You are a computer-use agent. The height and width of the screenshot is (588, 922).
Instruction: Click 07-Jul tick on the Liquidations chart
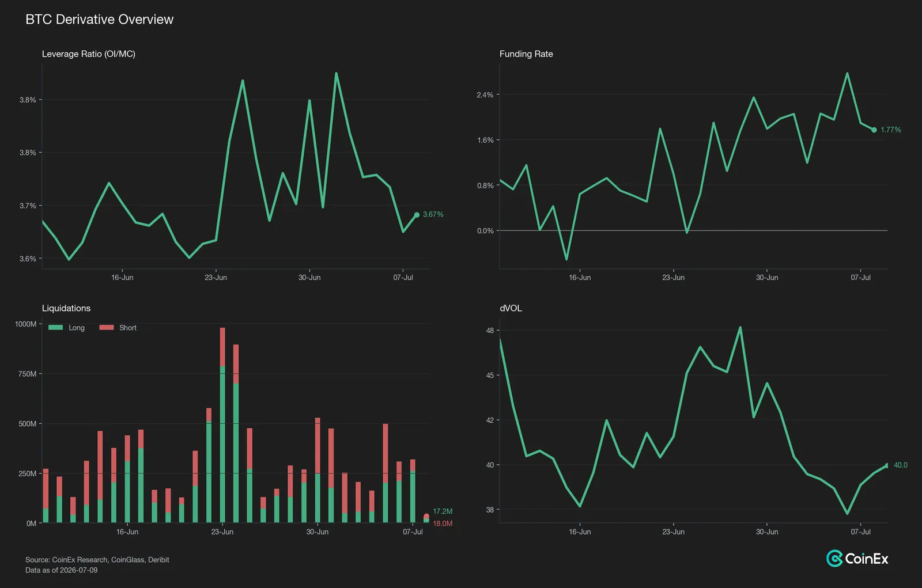[413, 532]
